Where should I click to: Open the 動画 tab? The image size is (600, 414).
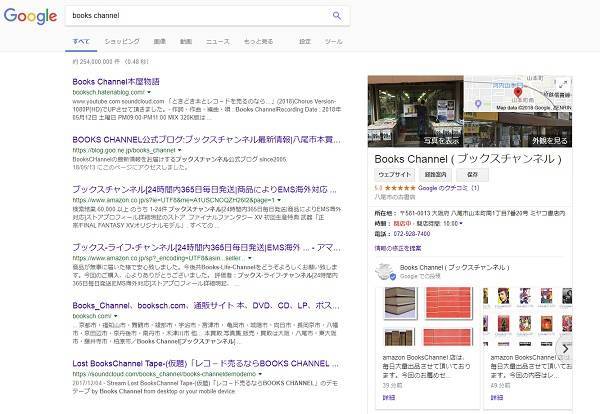pyautogui.click(x=186, y=42)
